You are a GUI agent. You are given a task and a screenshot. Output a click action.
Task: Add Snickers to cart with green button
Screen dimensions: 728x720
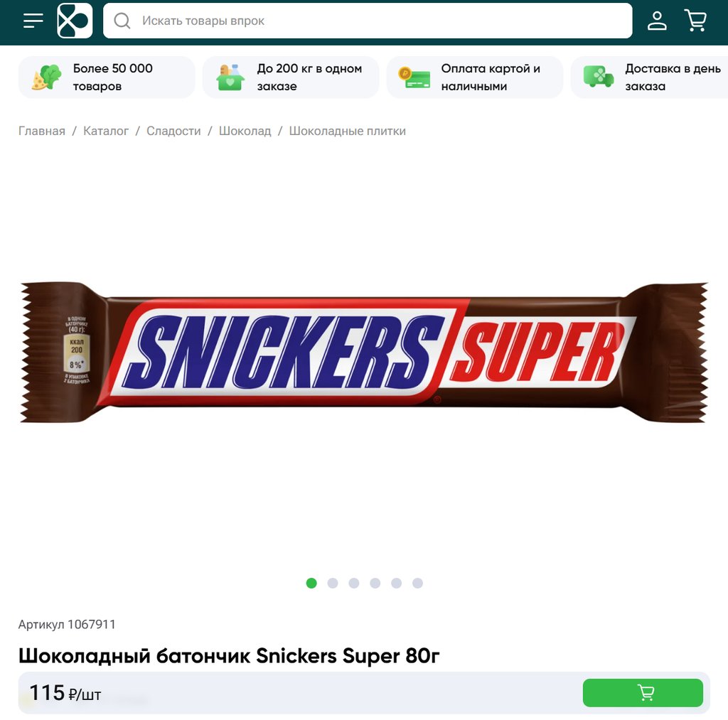(643, 692)
